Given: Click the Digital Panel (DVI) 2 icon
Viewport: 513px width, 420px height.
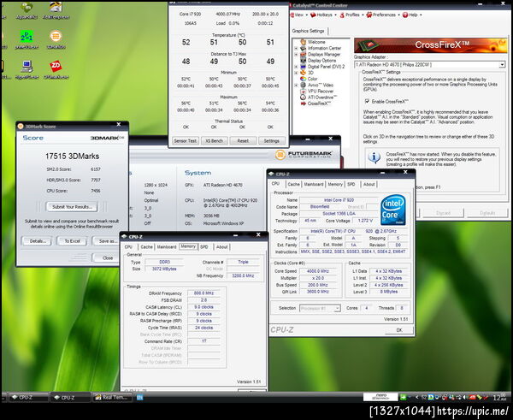Looking at the screenshot, I should (304, 67).
